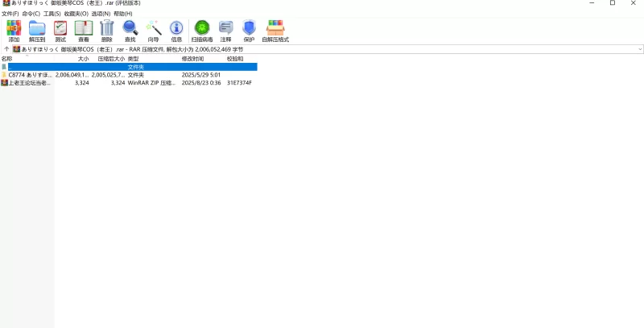This screenshot has height=328, width=644.
Task: Select the parent folder '..' row
Action: point(129,67)
